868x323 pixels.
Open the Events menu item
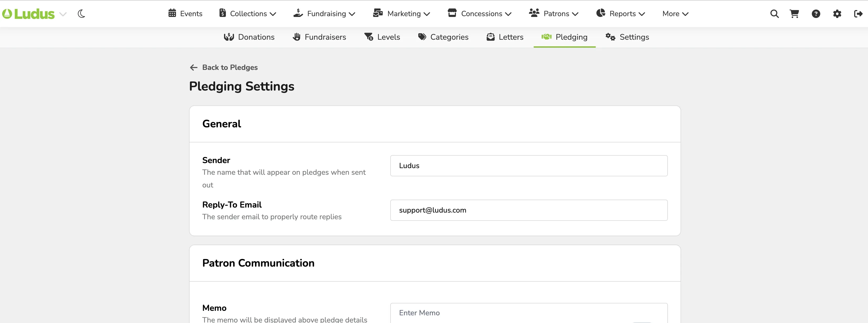(x=185, y=14)
